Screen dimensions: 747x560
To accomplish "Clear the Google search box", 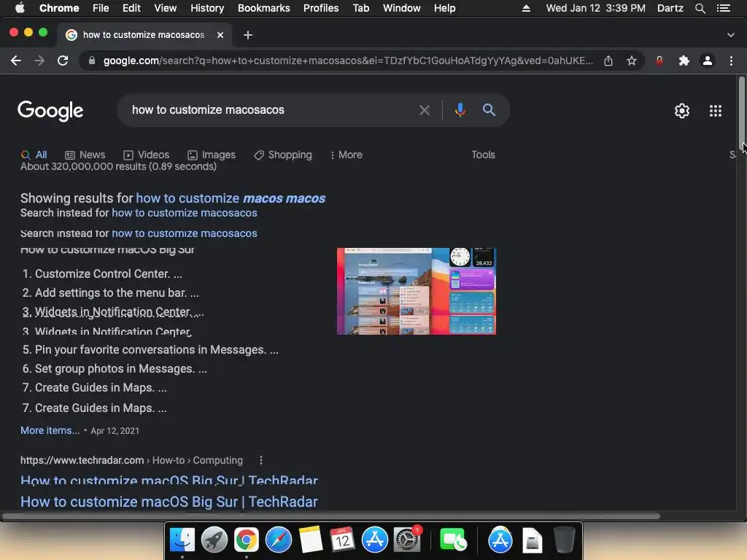I will point(425,111).
